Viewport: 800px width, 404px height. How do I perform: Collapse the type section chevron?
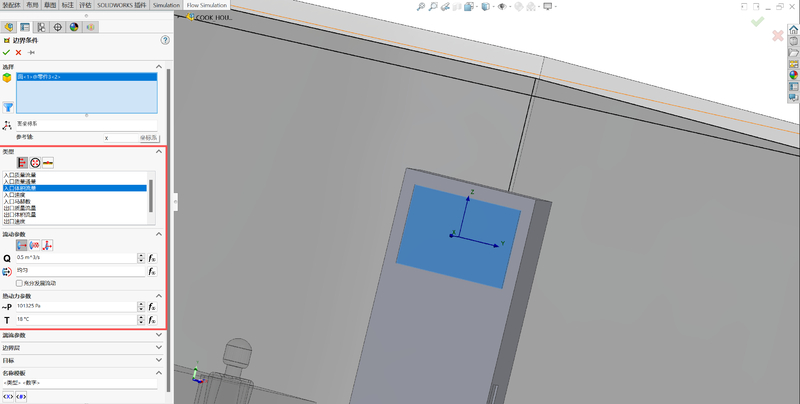pyautogui.click(x=159, y=152)
